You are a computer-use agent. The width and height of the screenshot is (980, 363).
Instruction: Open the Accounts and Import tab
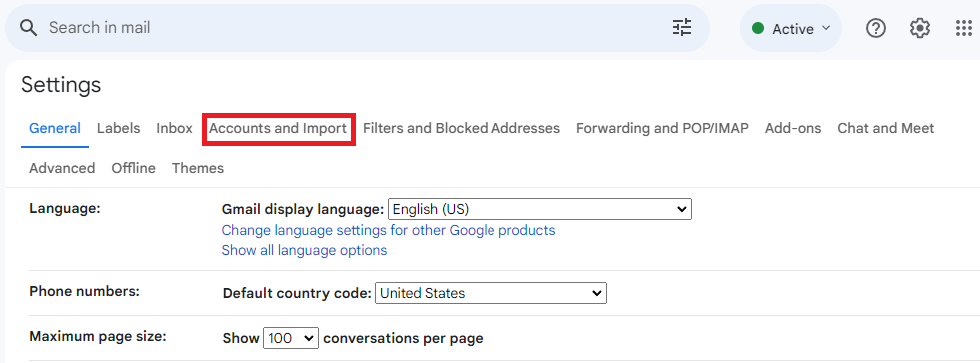click(278, 128)
